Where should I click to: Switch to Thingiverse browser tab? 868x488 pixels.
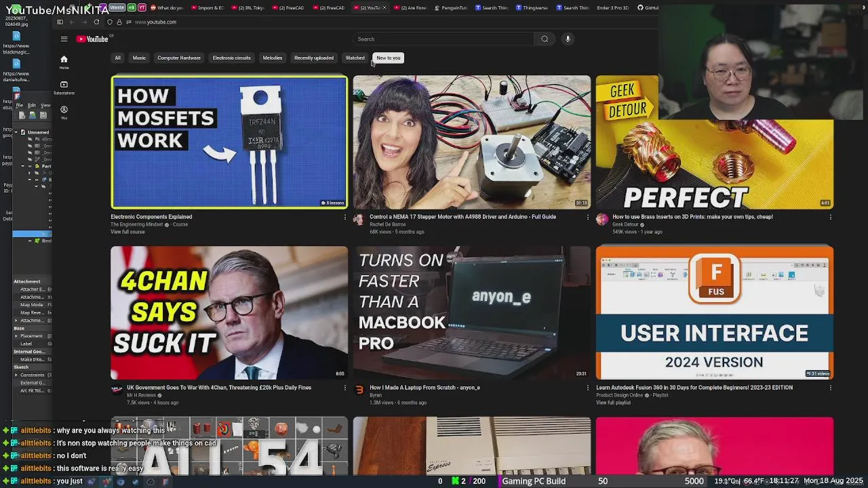531,7
